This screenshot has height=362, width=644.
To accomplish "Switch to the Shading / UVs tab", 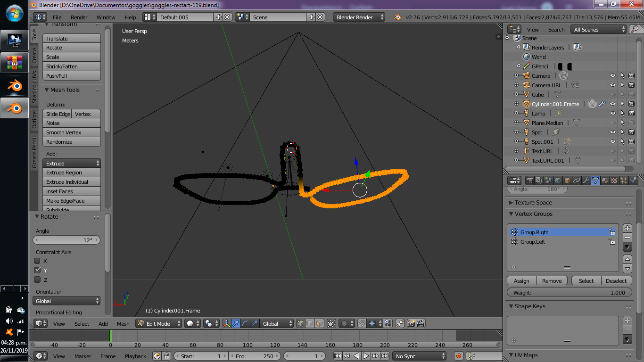I will (34, 87).
